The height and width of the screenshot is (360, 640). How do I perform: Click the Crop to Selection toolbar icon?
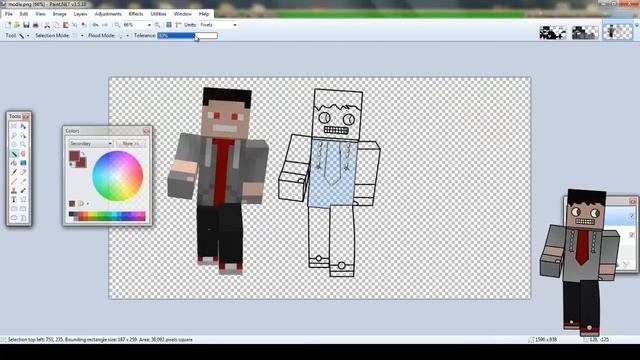75,25
